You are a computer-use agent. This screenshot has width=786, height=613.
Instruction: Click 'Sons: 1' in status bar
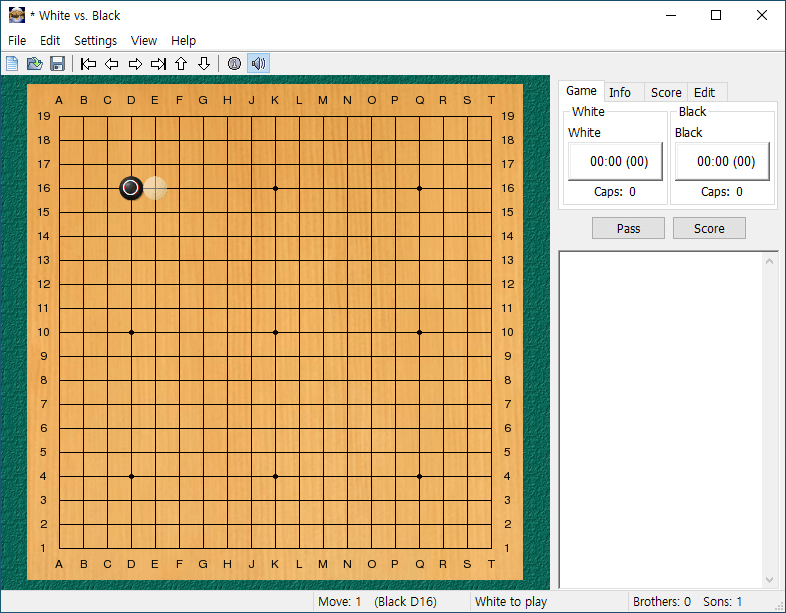click(722, 601)
